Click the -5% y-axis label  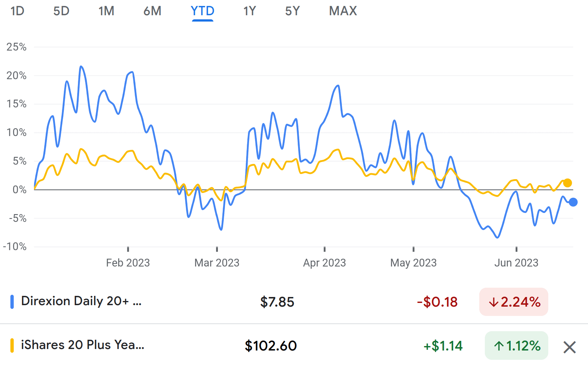coord(17,218)
